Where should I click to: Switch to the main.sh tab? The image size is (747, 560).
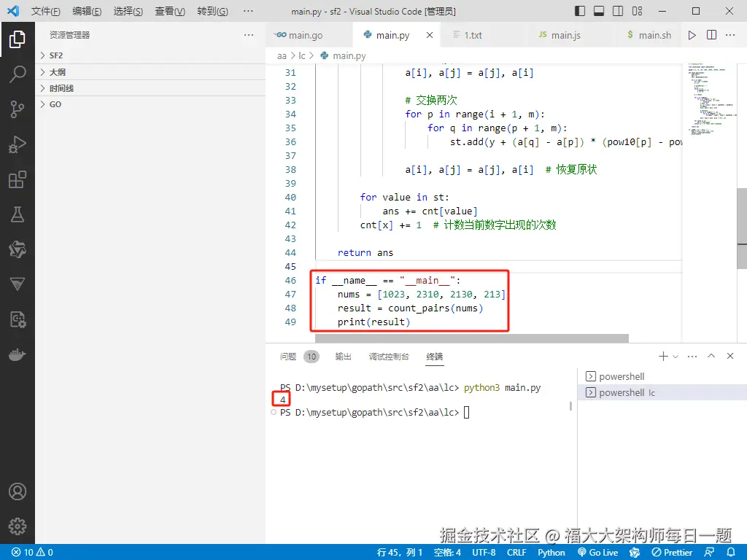[649, 35]
